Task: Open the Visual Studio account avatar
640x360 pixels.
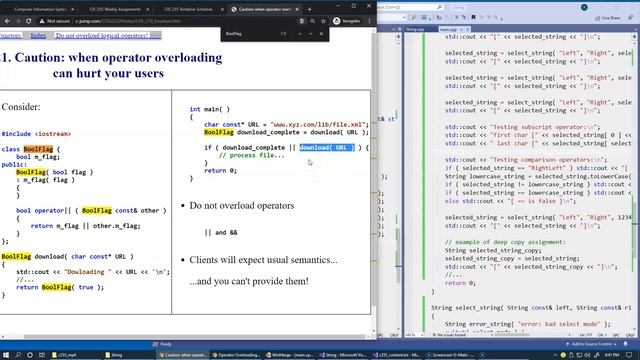Action: (x=584, y=7)
